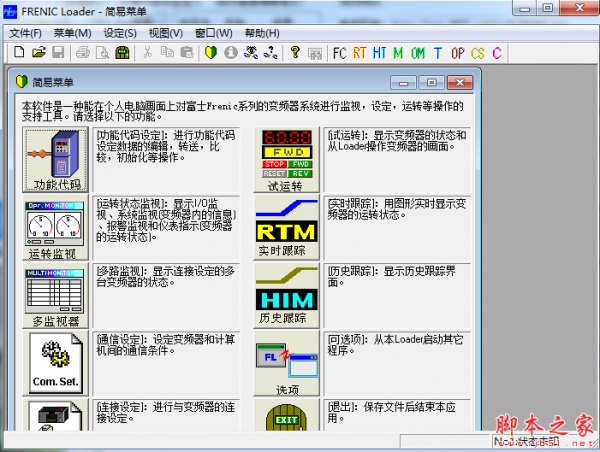Screen dimensions: 600x452
Task: Click the OM toolbar shortcut
Action: click(418, 53)
